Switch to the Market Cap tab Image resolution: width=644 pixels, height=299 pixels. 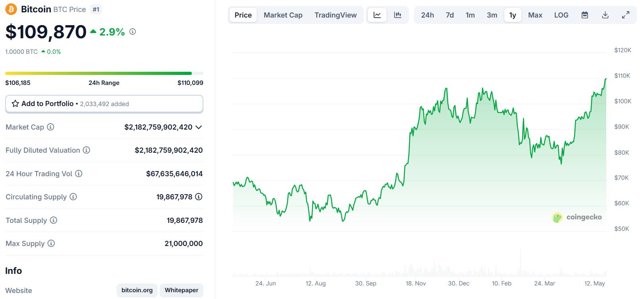[283, 15]
